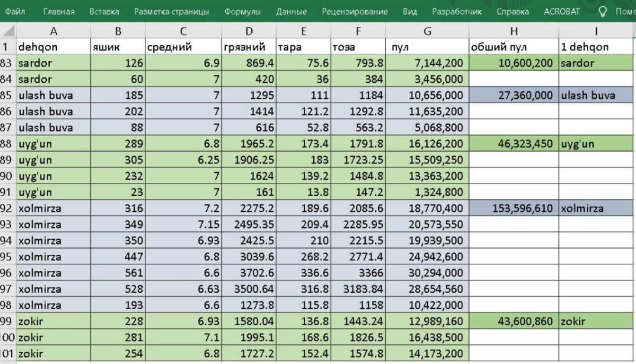Select row 92 header

(x=8, y=208)
